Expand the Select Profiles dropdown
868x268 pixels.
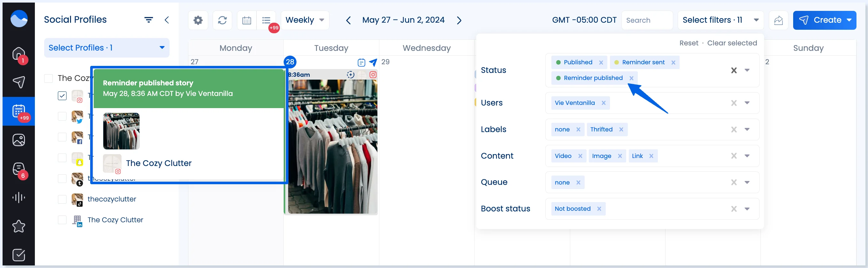107,48
